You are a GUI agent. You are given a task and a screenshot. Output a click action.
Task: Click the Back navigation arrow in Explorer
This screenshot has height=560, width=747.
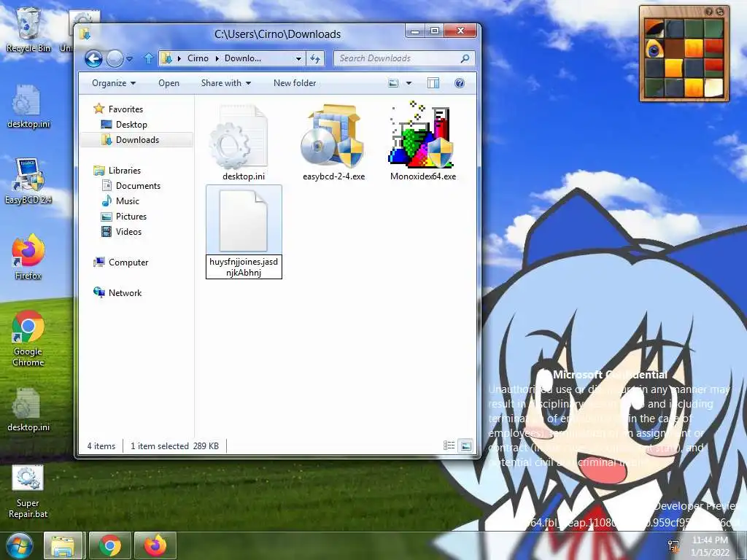coord(94,58)
